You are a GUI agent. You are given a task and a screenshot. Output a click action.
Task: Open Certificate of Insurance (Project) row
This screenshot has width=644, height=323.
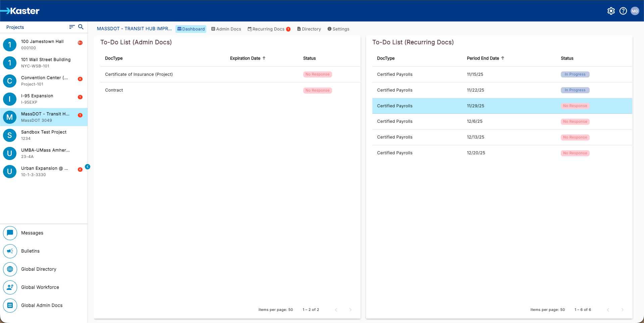[x=139, y=74]
